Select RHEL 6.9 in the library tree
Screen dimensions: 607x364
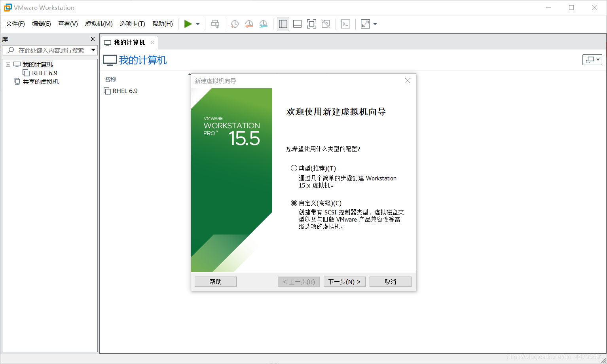point(44,73)
